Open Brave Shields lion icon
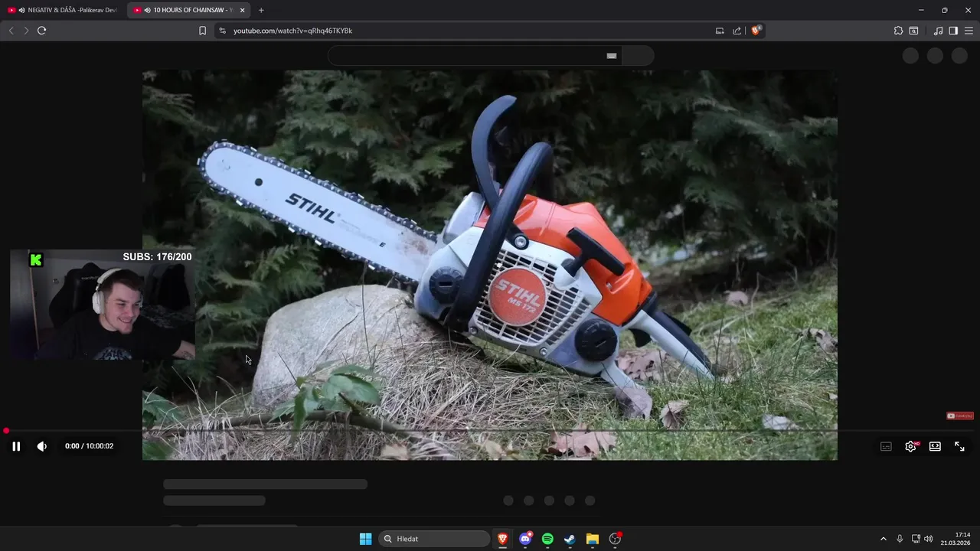The height and width of the screenshot is (551, 980). [756, 31]
